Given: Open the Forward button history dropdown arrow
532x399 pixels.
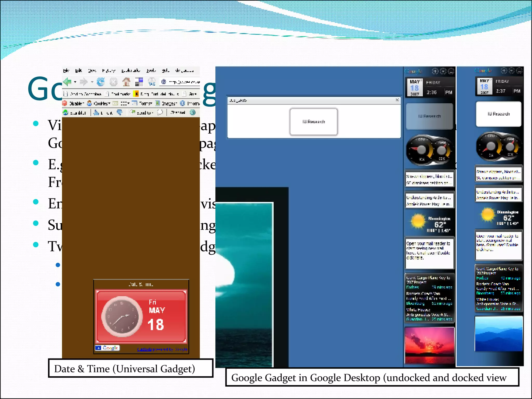Looking at the screenshot, I should [92, 82].
